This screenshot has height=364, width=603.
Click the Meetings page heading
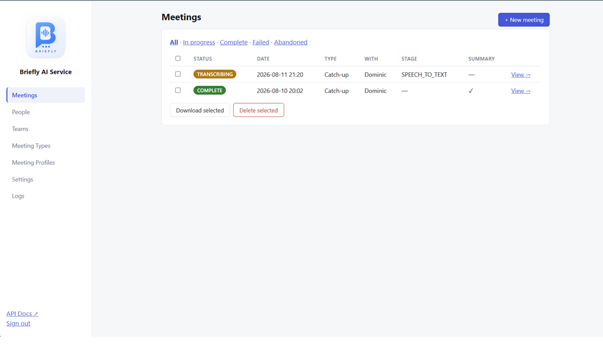click(x=181, y=17)
